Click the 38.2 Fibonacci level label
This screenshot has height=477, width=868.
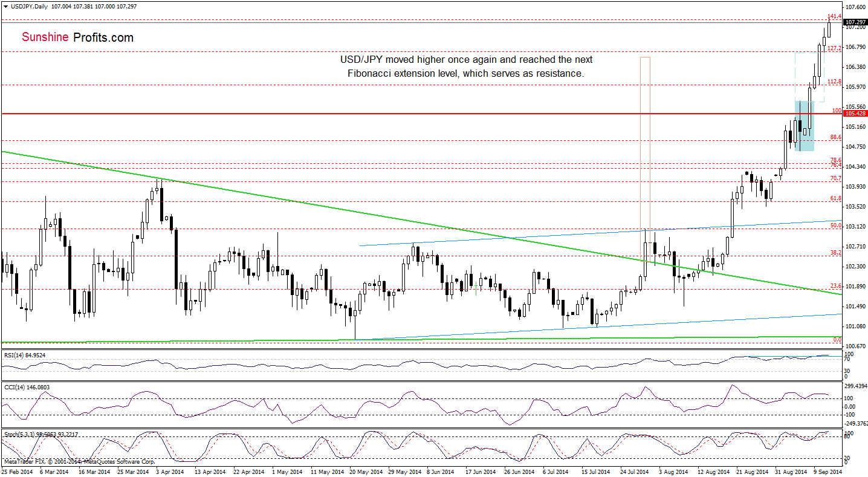[835, 252]
